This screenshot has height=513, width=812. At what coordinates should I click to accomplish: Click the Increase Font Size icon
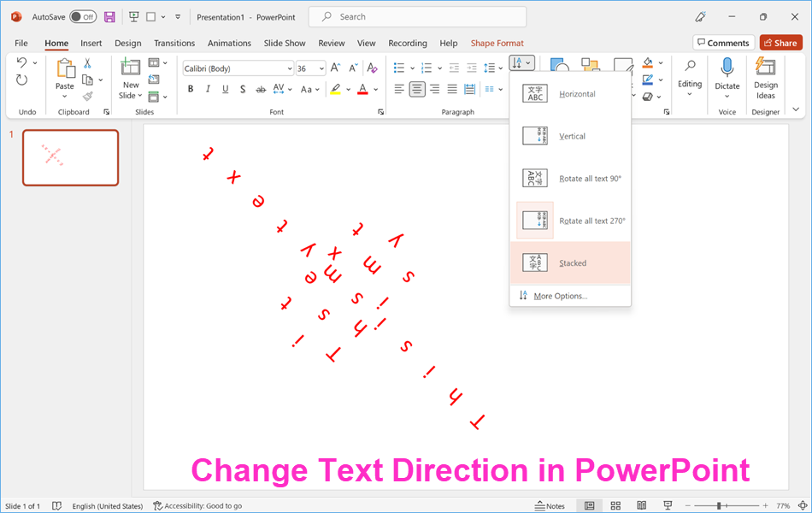coord(335,68)
